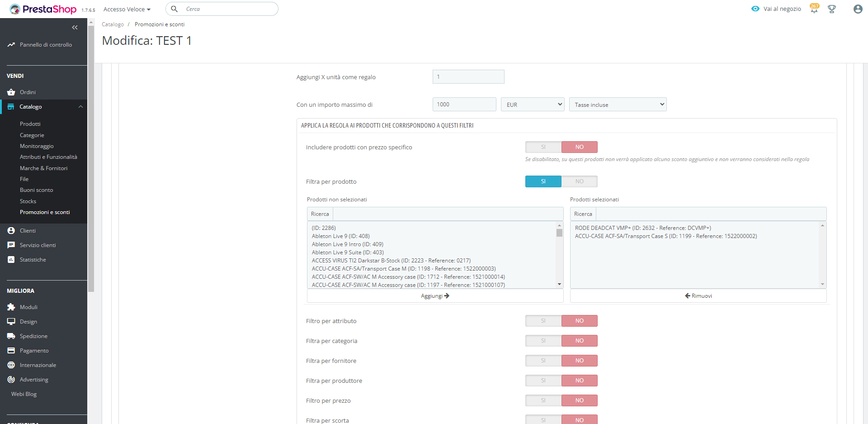This screenshot has width=868, height=424.
Task: Open Promozioni e sconti in the sidebar
Action: 45,212
